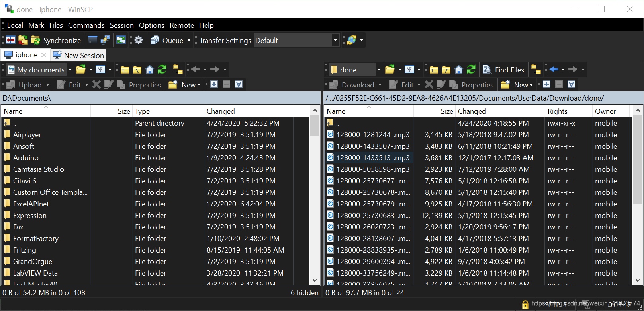Click the Keep Remote Directory Up to Date icon
Screen dimensions: 644x311
click(x=121, y=40)
